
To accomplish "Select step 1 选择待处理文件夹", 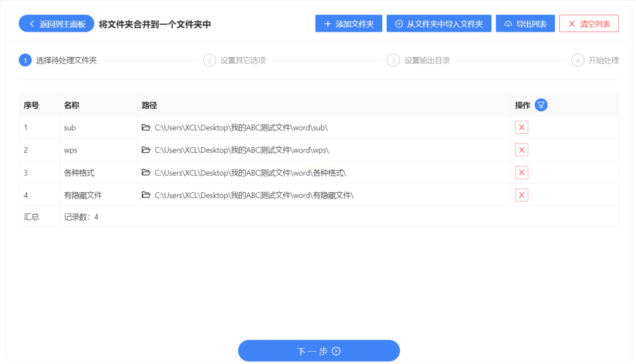I will point(58,60).
